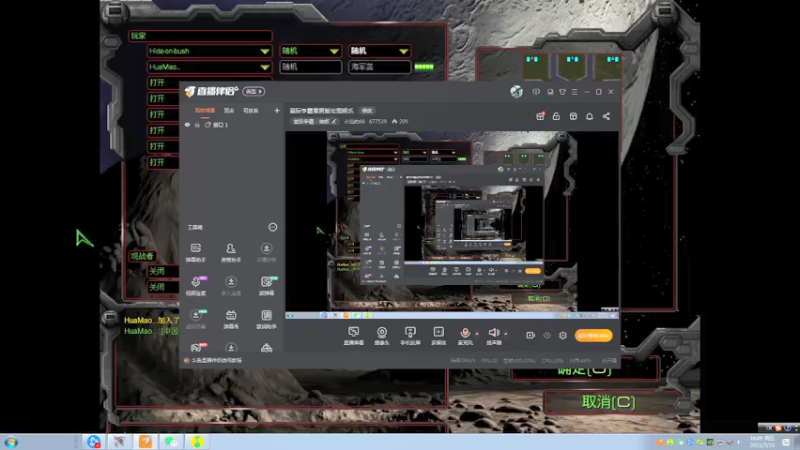This screenshot has height=450, width=800.
Task: Click the memory usage status readout
Action: pos(580,361)
